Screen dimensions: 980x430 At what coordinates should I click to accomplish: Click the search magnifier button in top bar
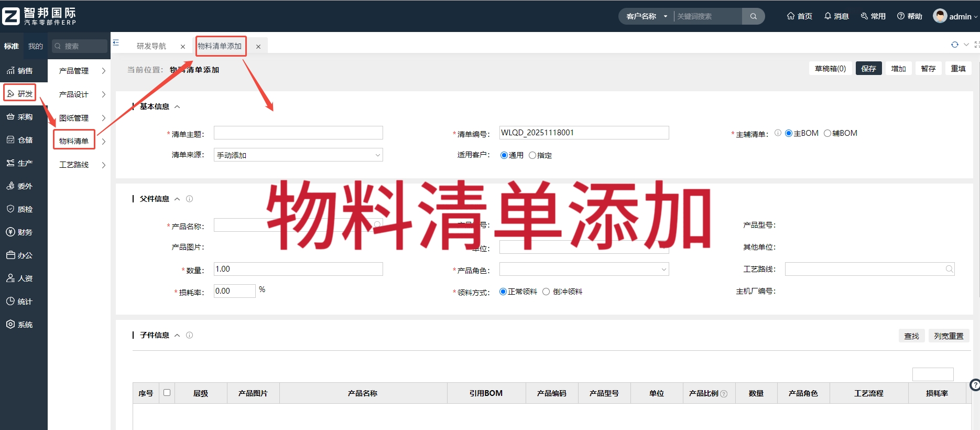click(x=753, y=16)
